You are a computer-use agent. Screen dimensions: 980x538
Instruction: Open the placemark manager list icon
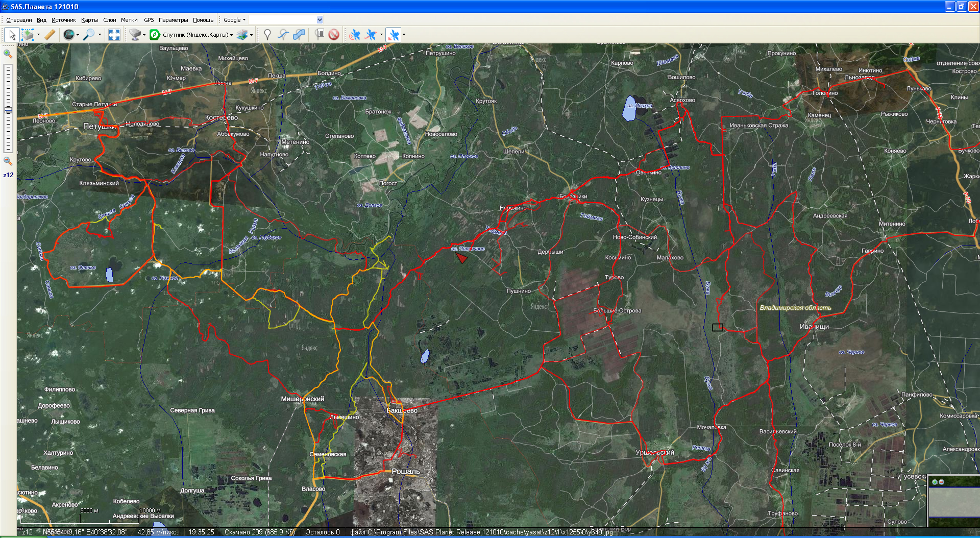click(320, 35)
